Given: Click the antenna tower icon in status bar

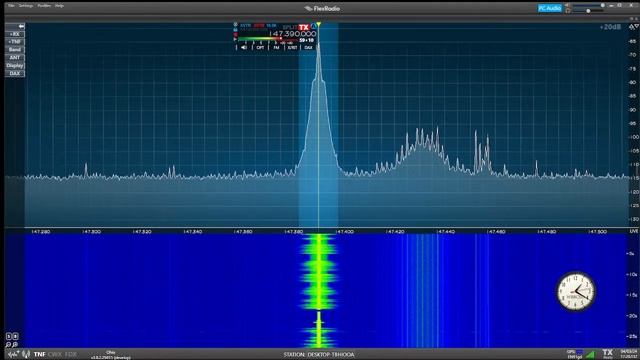Looking at the screenshot, I should [26, 354].
